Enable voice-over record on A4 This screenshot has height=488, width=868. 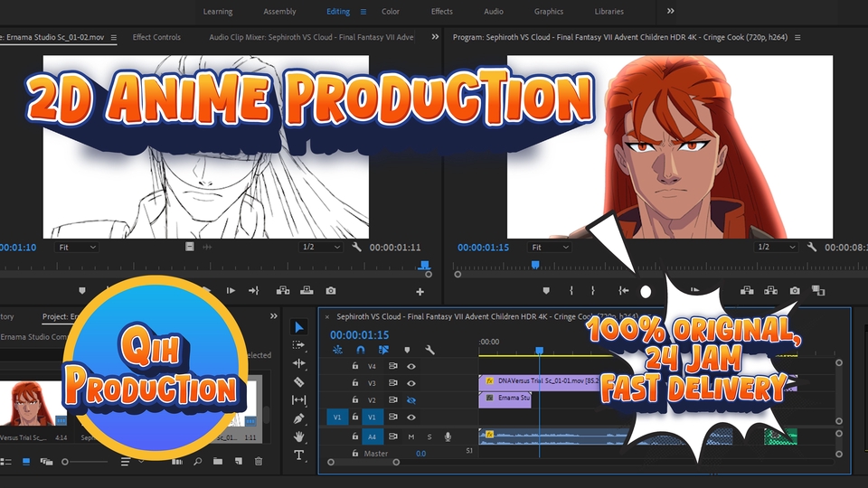pyautogui.click(x=448, y=436)
